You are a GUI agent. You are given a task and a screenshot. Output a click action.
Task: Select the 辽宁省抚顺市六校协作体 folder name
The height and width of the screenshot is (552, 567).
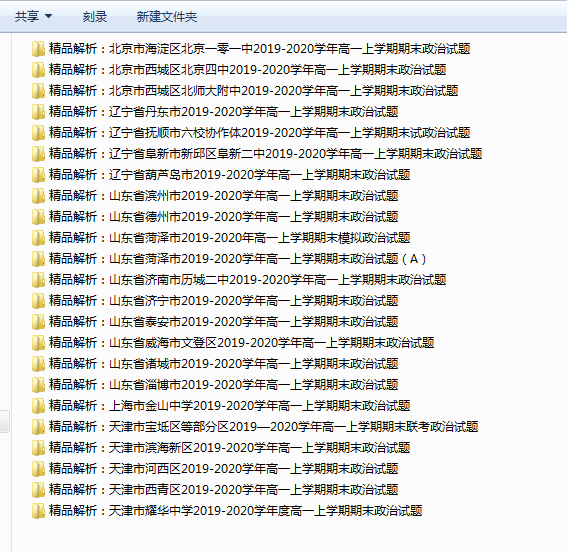point(259,133)
